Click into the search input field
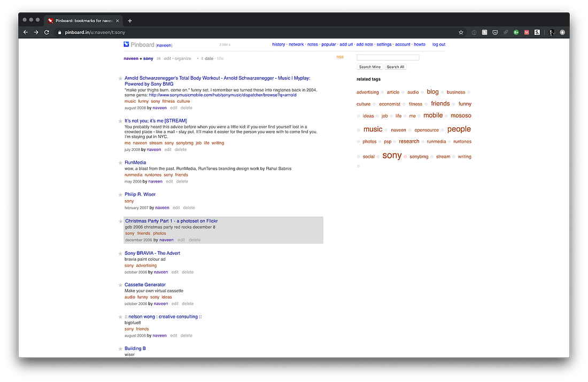 coord(388,57)
